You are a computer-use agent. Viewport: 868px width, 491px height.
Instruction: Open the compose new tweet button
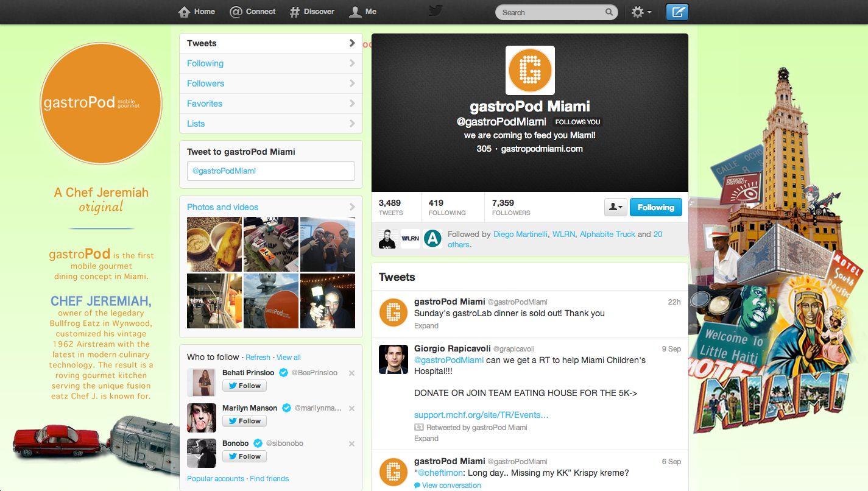(x=677, y=12)
